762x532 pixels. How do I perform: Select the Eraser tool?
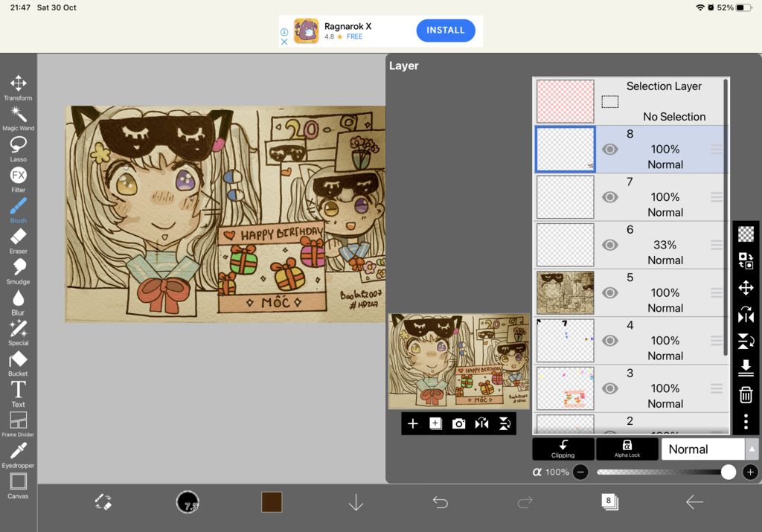18,241
